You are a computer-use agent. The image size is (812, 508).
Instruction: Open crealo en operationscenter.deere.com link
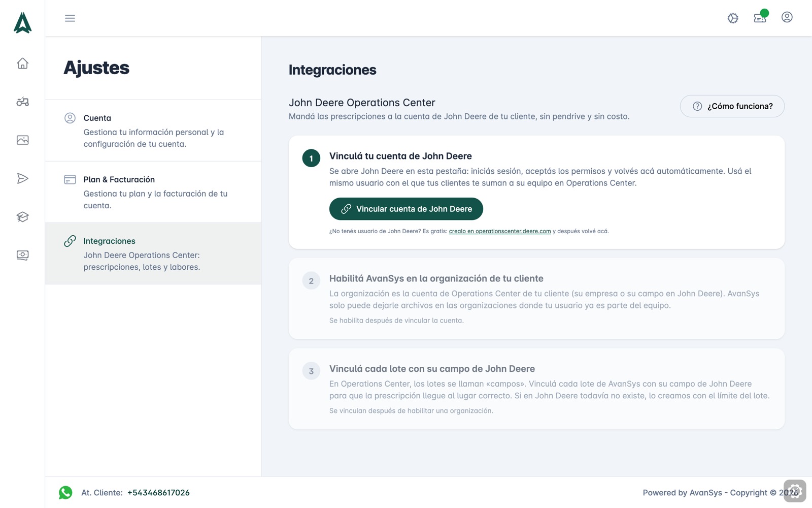click(500, 231)
